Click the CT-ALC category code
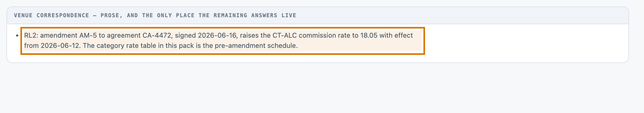This screenshot has height=113, width=644. tap(284, 36)
